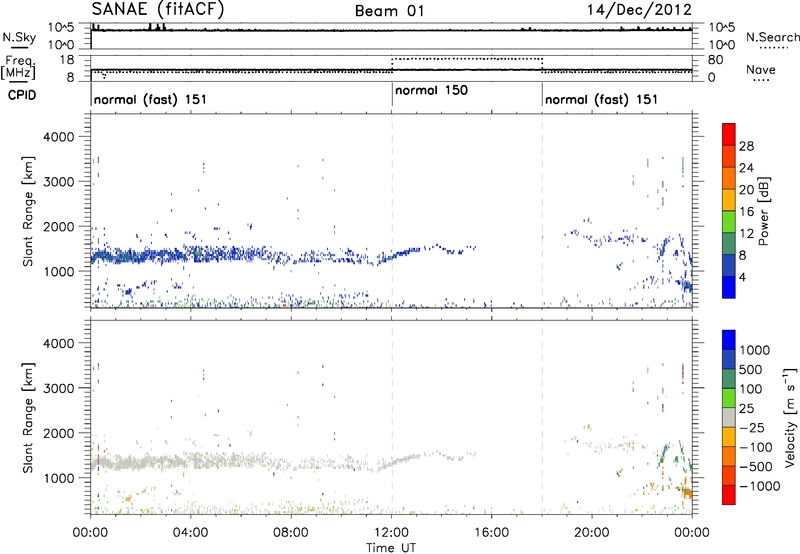Click the Nave legend label
The height and width of the screenshot is (554, 800).
[761, 70]
